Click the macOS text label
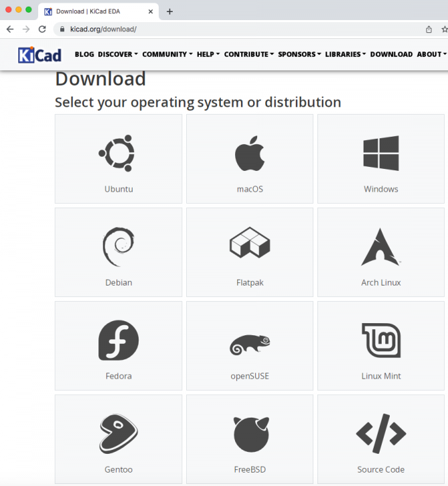The image size is (448, 486). (x=250, y=189)
